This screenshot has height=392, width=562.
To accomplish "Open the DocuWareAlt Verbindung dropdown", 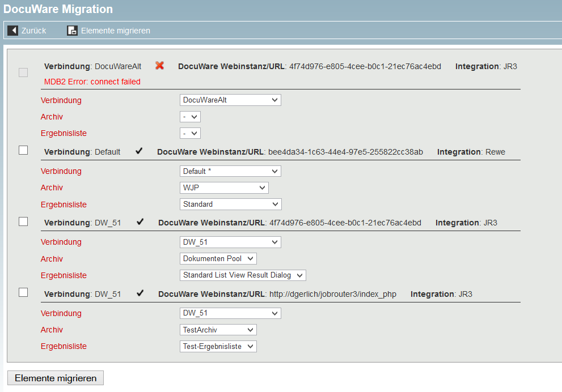I will (230, 100).
